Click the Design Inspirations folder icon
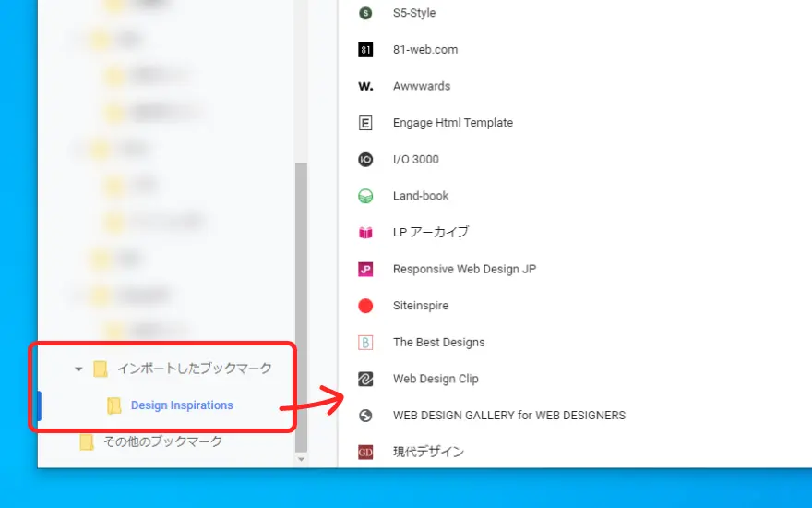Image resolution: width=812 pixels, height=508 pixels. click(113, 405)
